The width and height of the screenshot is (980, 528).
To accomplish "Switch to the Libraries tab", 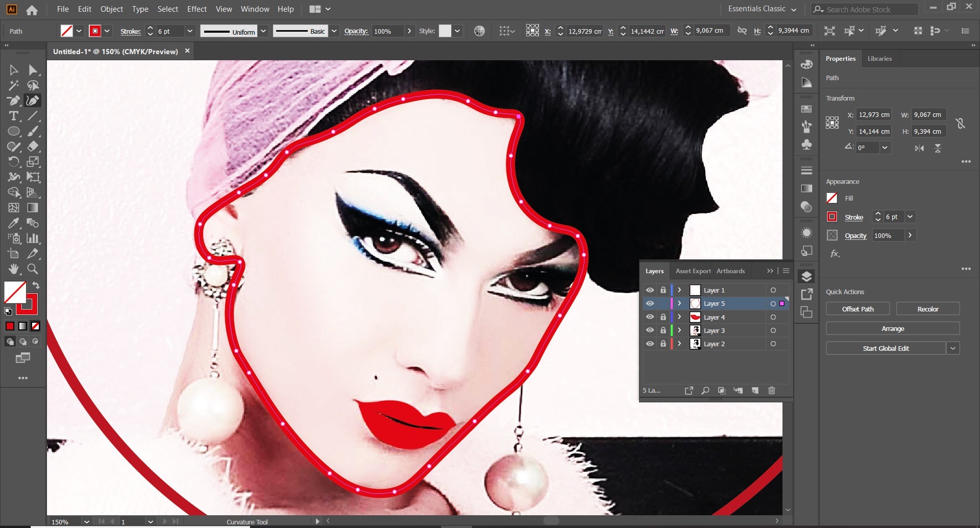I will pyautogui.click(x=879, y=59).
